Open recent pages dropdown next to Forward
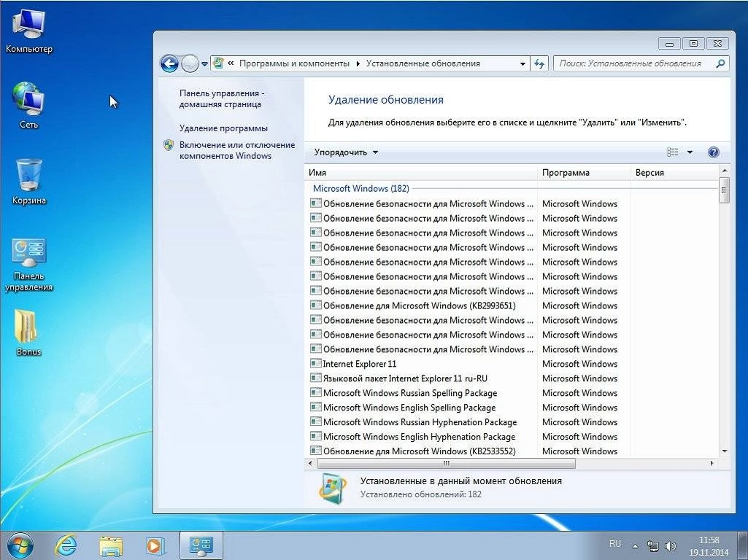The image size is (748, 560). [204, 64]
